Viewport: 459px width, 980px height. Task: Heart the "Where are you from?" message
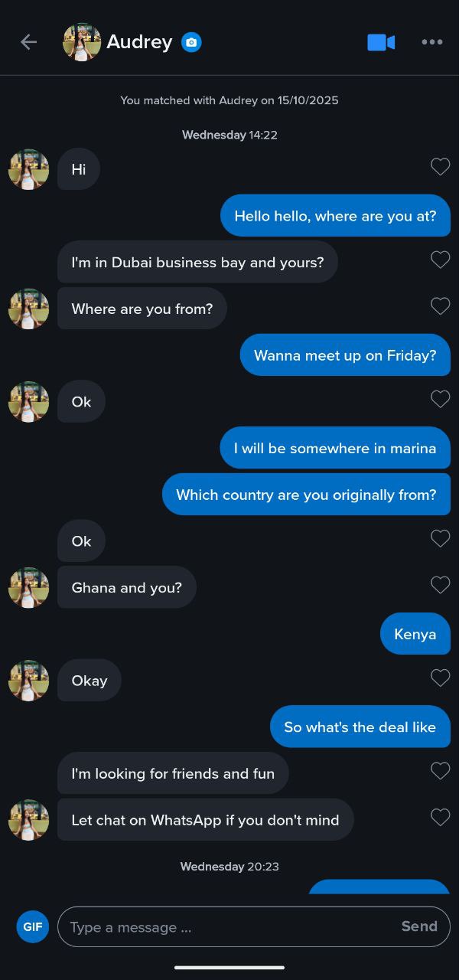tap(440, 306)
